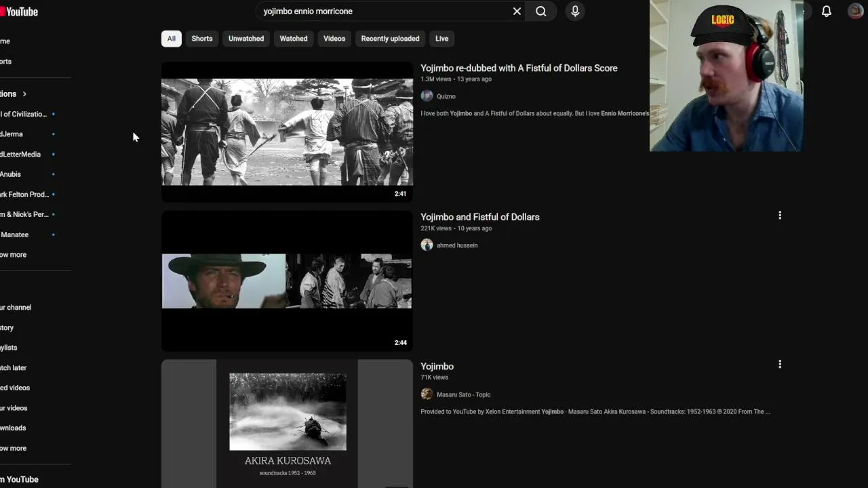The width and height of the screenshot is (868, 488).
Task: Open Playlists in the sidebar
Action: (9, 348)
